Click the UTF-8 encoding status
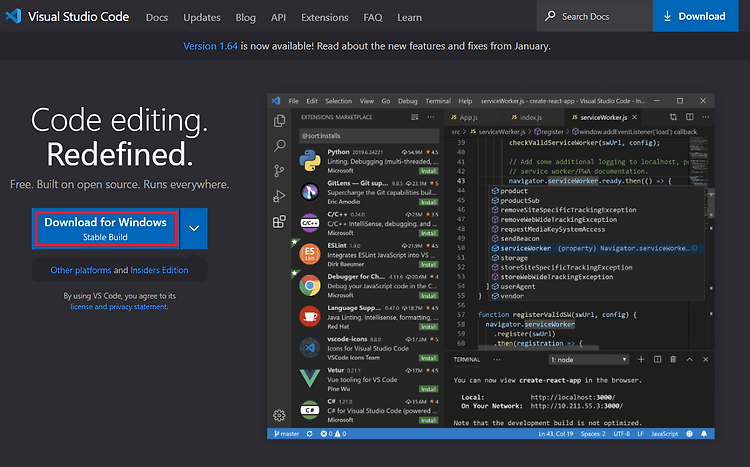 [622, 434]
